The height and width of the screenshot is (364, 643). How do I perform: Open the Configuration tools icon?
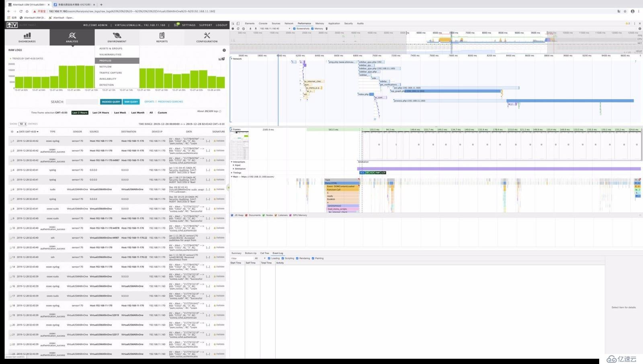[x=207, y=36]
